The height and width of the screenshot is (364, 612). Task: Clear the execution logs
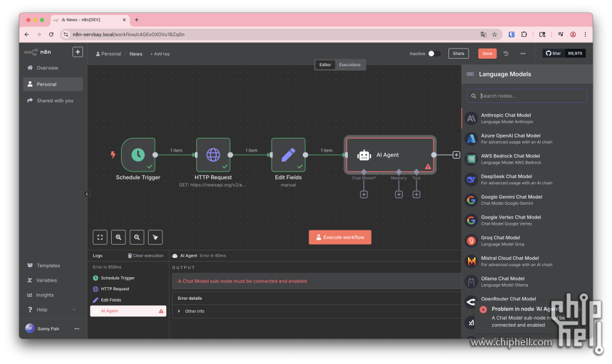click(146, 256)
